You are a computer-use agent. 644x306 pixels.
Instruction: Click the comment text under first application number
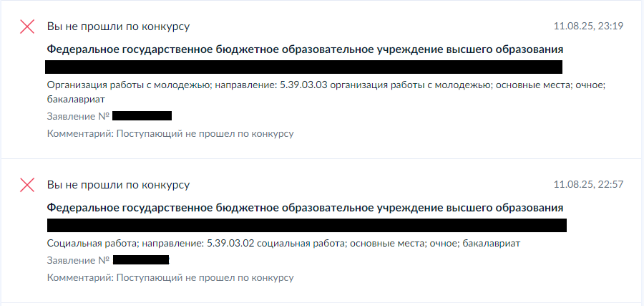pyautogui.click(x=170, y=133)
